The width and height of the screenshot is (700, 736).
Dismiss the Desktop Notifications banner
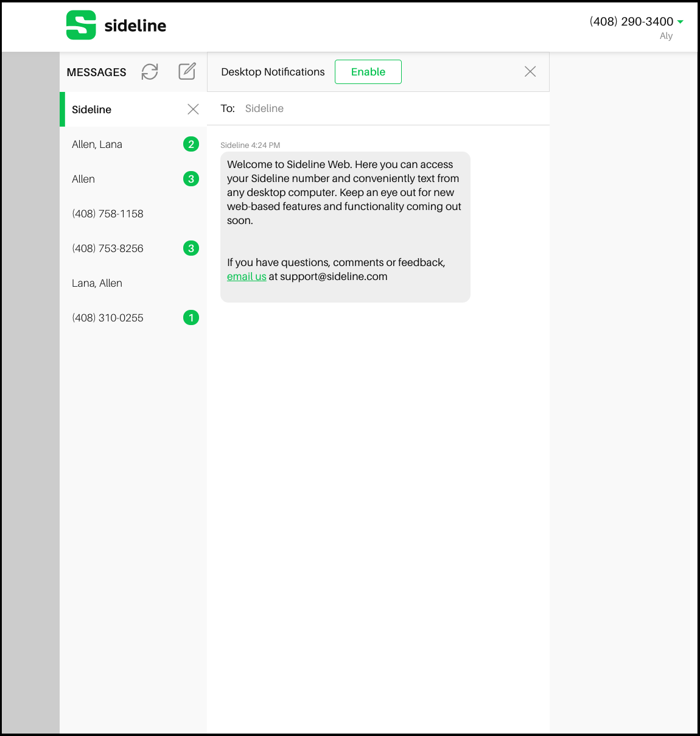click(530, 71)
